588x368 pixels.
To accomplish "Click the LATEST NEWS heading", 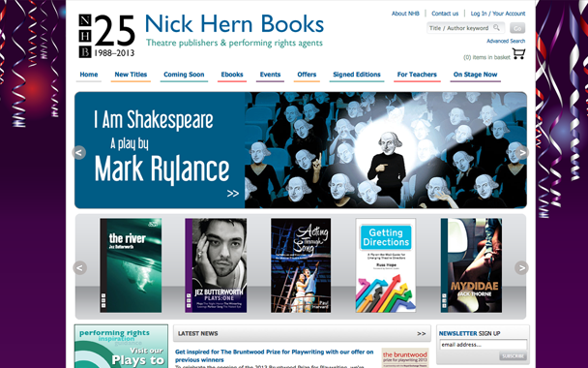I will 198,333.
